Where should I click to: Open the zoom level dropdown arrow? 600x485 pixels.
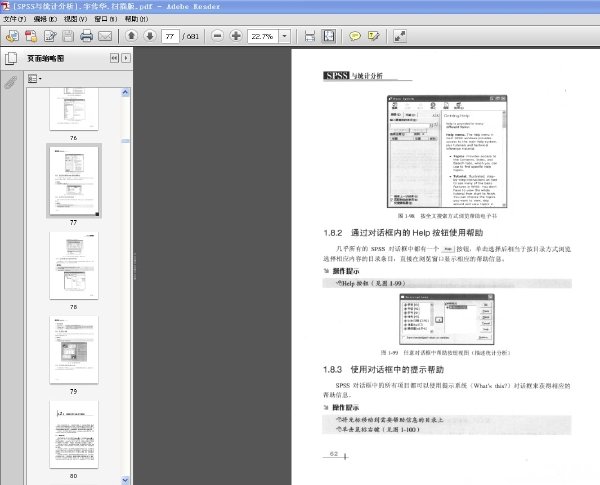(x=284, y=36)
